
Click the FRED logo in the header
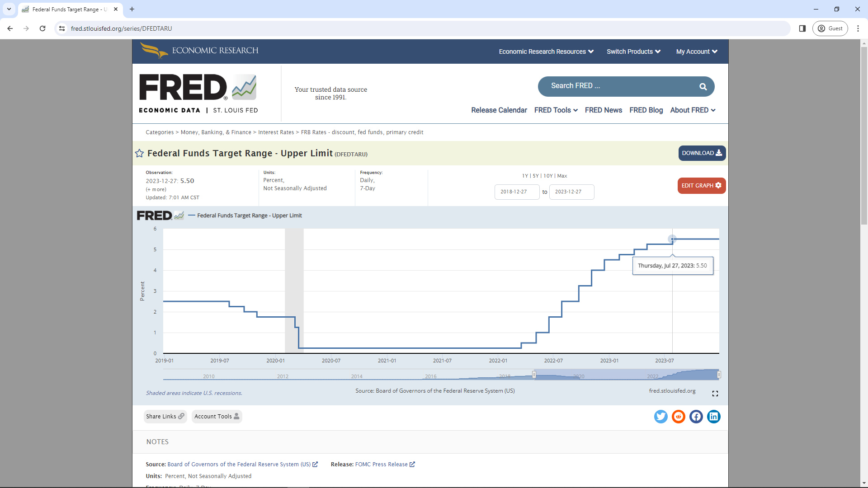pos(198,94)
